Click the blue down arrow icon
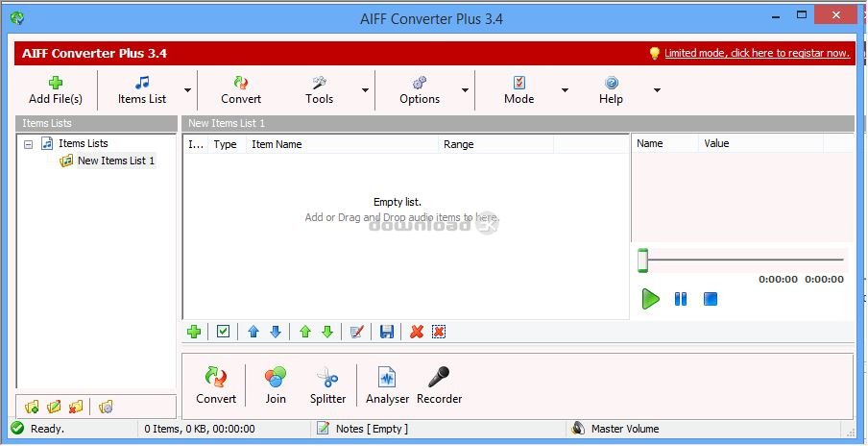This screenshot has width=868, height=446. click(276, 332)
